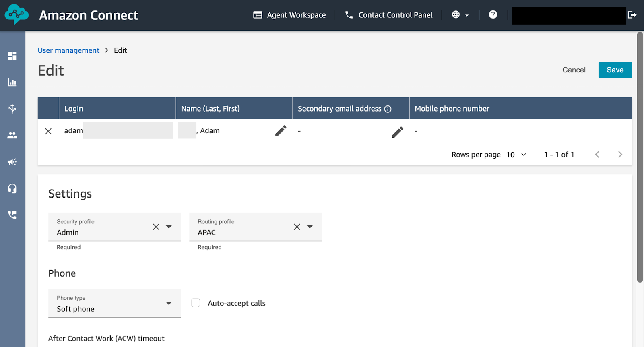Open the Analytics bar chart icon in sidebar
The width and height of the screenshot is (644, 347).
[x=12, y=82]
